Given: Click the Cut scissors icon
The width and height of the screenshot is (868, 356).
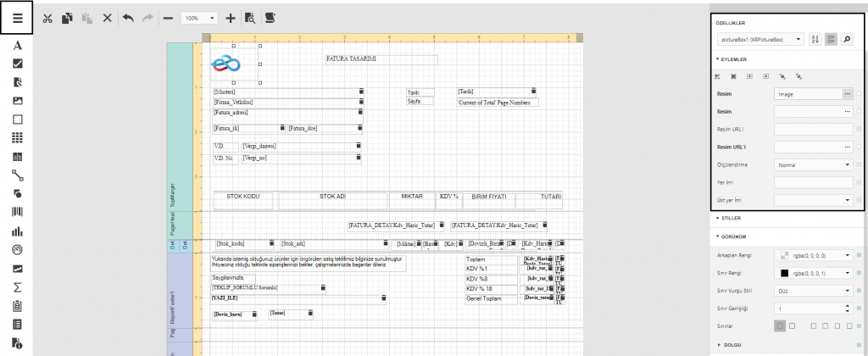Looking at the screenshot, I should (47, 18).
